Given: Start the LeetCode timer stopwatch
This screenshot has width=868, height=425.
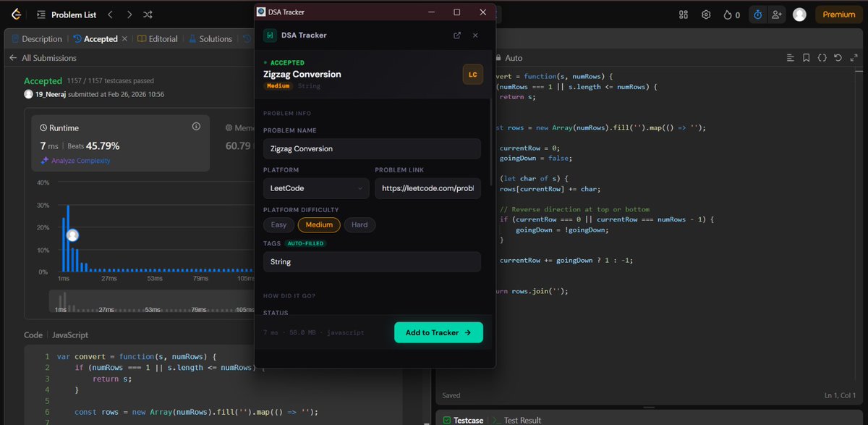Looking at the screenshot, I should (x=757, y=14).
